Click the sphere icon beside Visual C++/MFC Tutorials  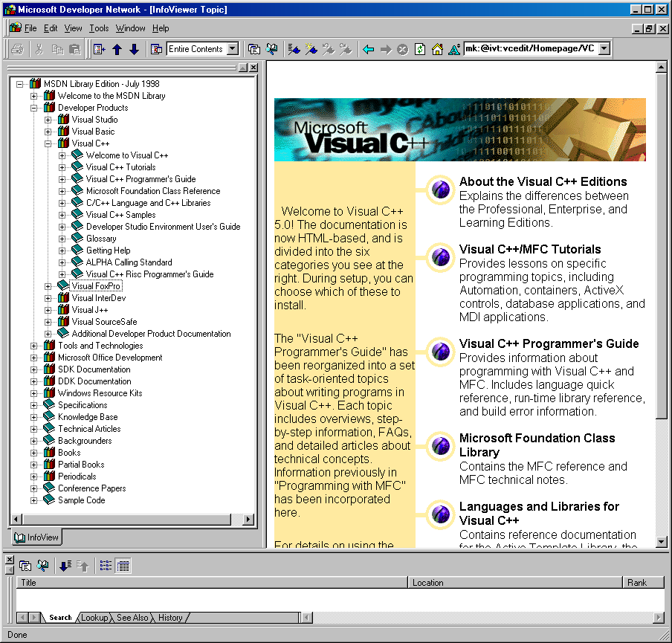(x=441, y=256)
